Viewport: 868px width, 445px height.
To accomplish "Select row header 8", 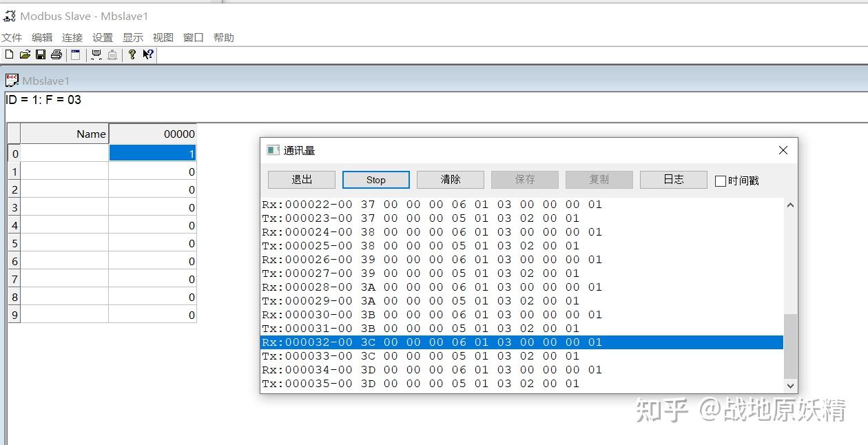I will coord(14,297).
